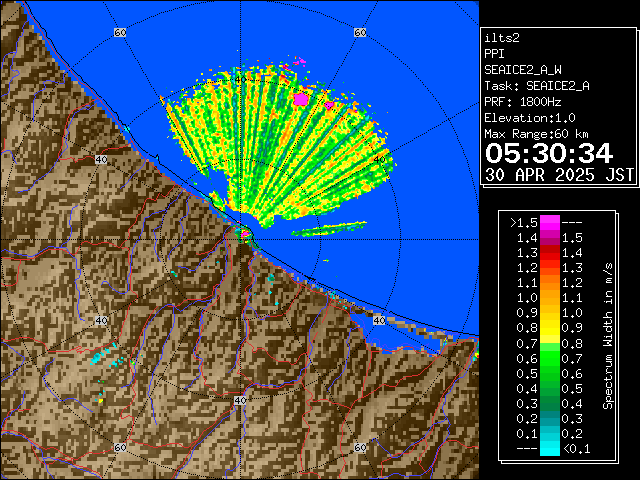Image resolution: width=640 pixels, height=480 pixels.
Task: Click the '>1.5' legend label
Action: coord(524,223)
